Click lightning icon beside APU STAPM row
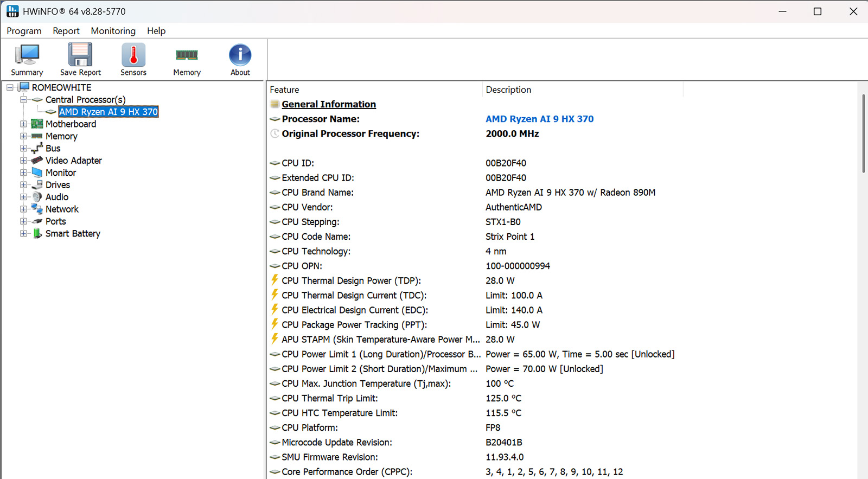 (x=275, y=339)
